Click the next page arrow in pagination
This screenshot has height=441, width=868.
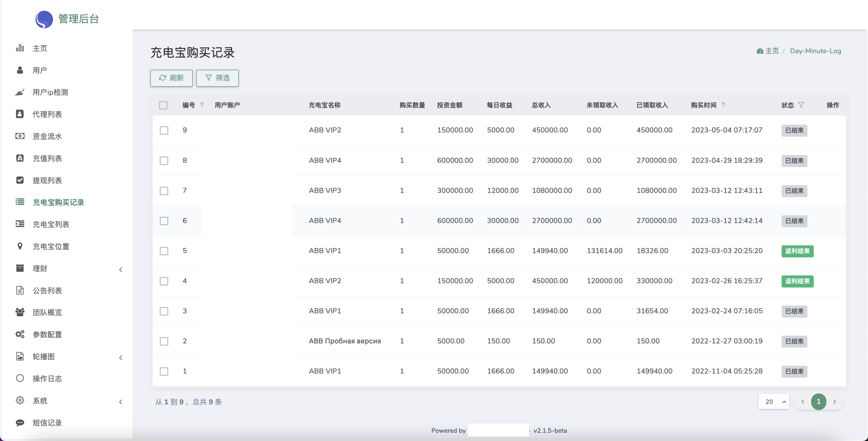click(834, 402)
